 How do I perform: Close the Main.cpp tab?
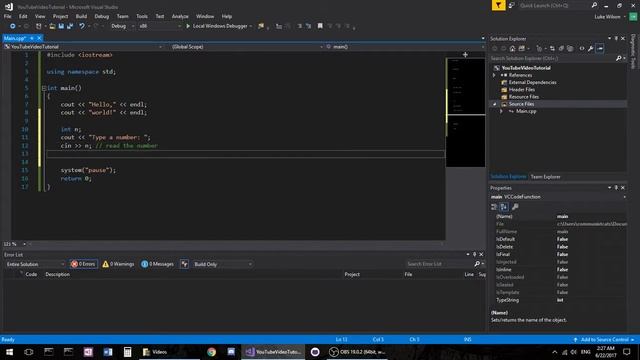tap(39, 38)
